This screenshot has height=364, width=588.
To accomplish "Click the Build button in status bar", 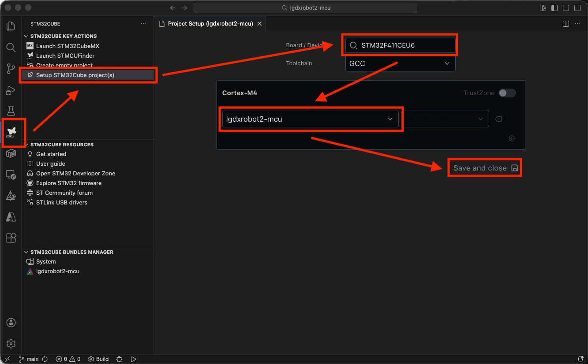I will [x=98, y=359].
